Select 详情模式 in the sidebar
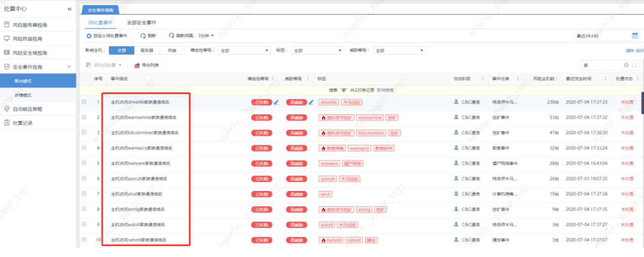Viewport: 644px width, 257px height. [38, 95]
